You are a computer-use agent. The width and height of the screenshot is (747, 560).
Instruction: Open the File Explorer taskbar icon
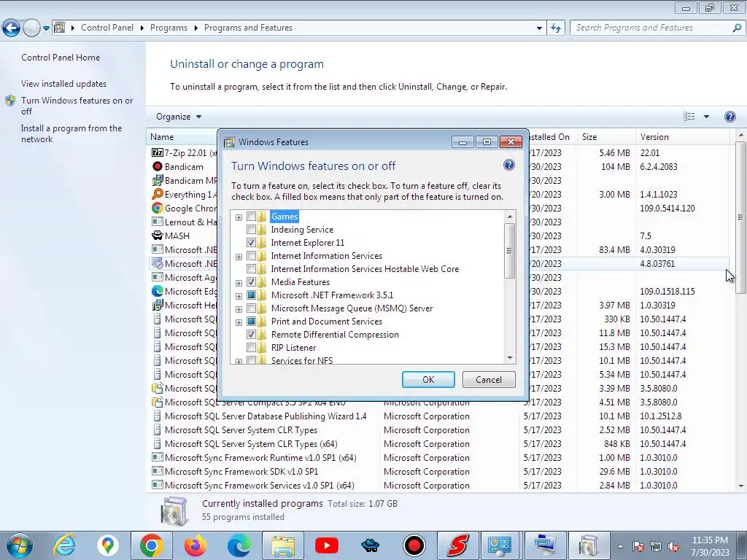click(x=283, y=545)
